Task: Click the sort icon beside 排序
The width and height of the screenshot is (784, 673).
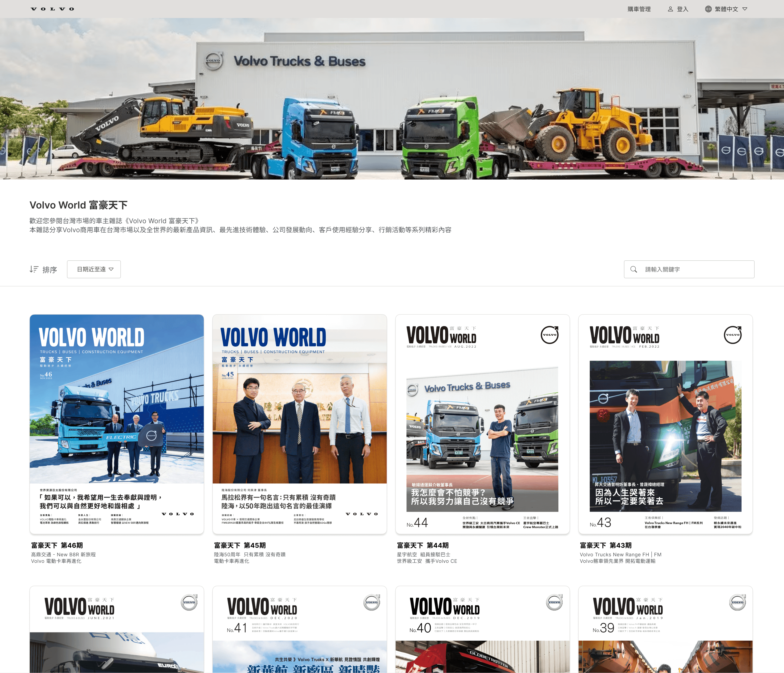Action: [34, 269]
